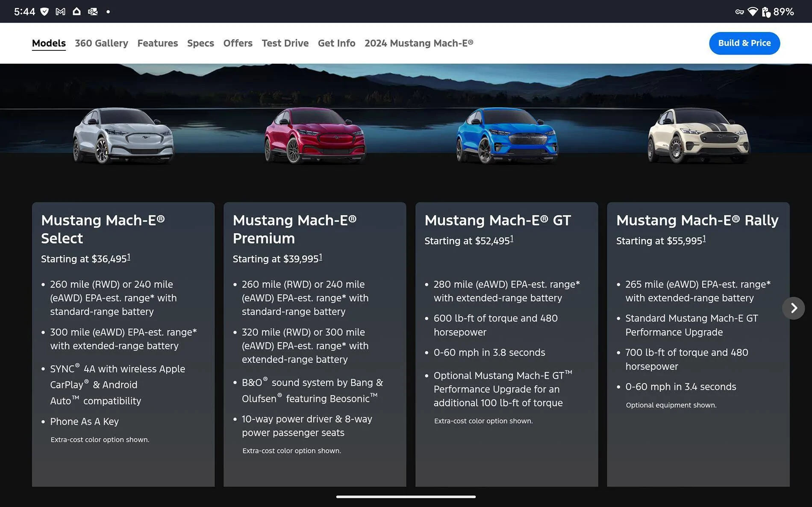Tap the VPN key icon in the status bar

739,12
